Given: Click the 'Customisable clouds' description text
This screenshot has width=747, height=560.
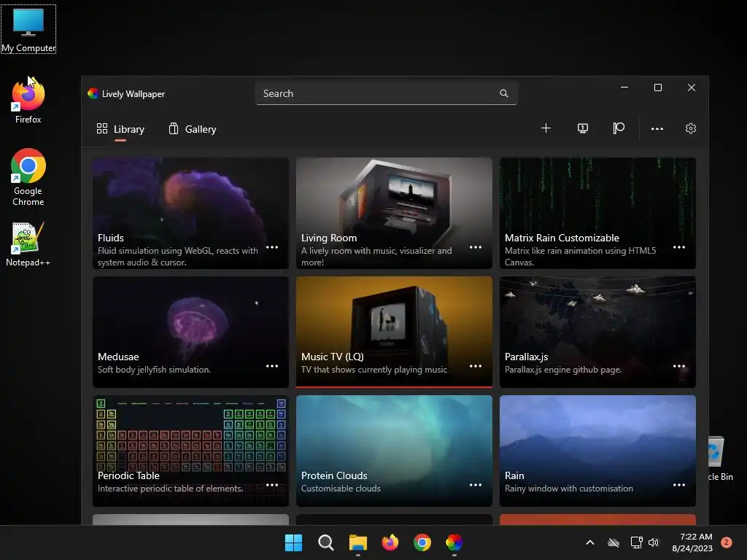Looking at the screenshot, I should tap(341, 488).
